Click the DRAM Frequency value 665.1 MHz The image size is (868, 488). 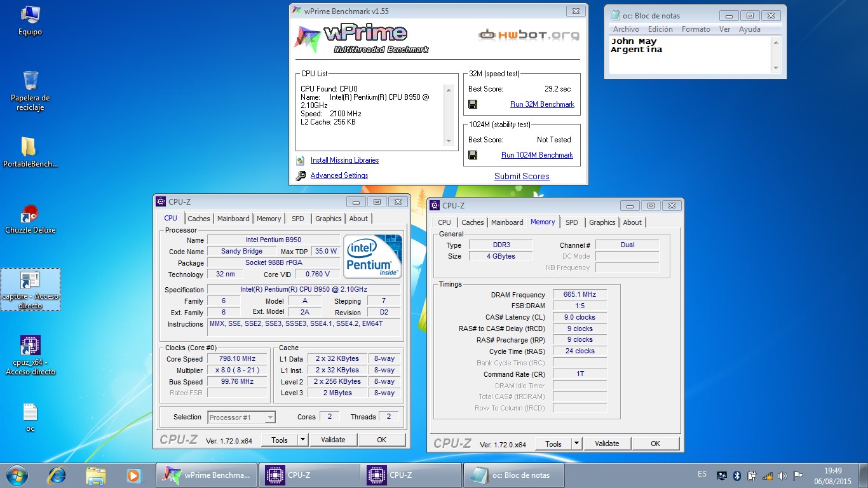point(580,295)
